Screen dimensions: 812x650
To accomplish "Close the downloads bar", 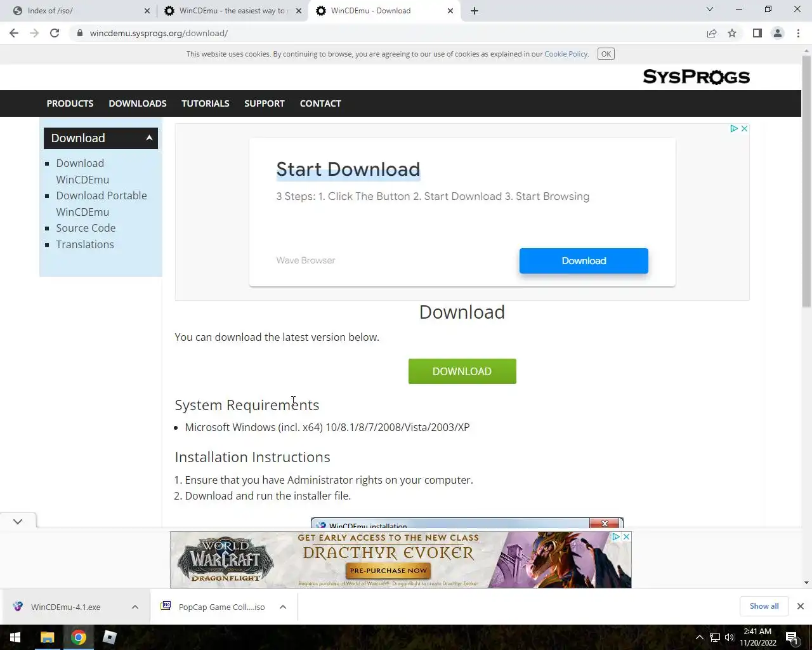I will (x=801, y=606).
